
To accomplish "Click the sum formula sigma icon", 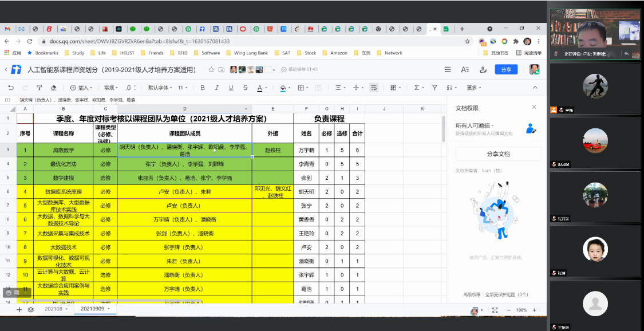I will 416,88.
